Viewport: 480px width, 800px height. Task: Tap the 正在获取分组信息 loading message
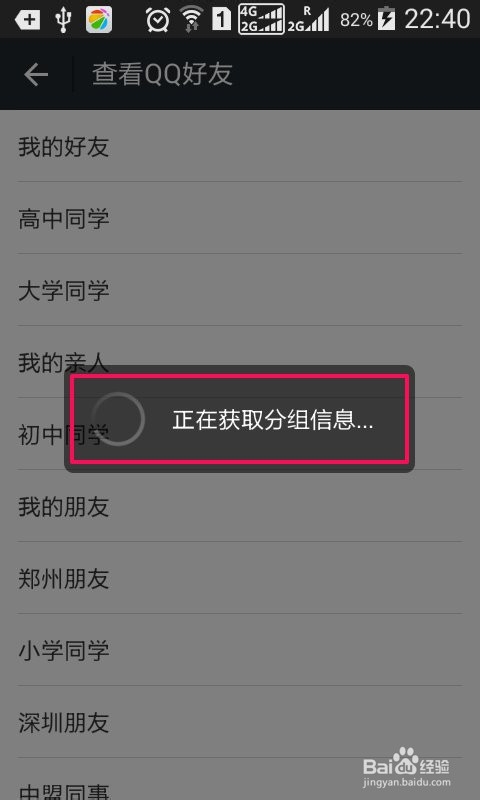(273, 420)
